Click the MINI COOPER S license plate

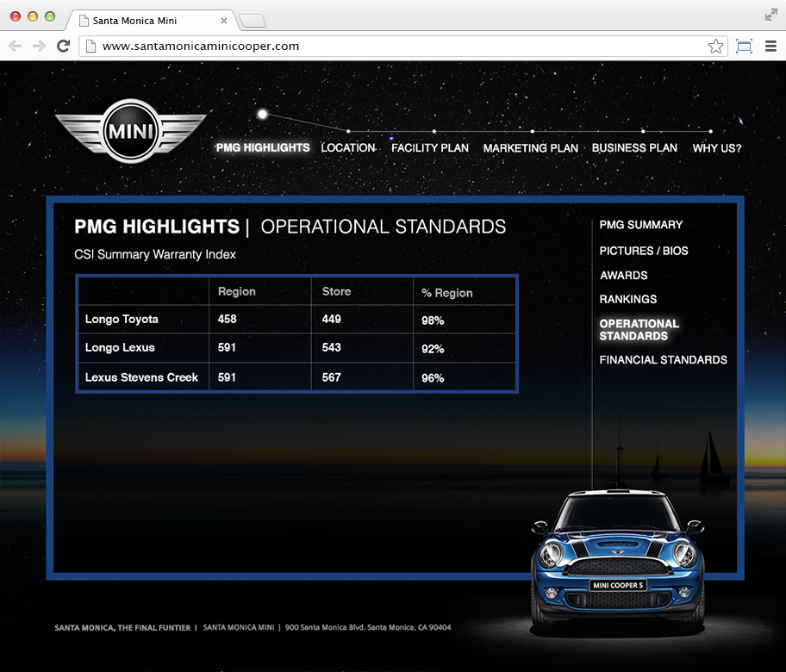coord(618,585)
